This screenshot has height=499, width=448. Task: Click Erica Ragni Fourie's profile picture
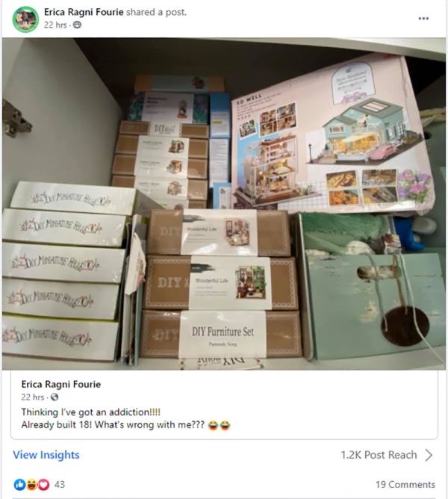tap(26, 19)
